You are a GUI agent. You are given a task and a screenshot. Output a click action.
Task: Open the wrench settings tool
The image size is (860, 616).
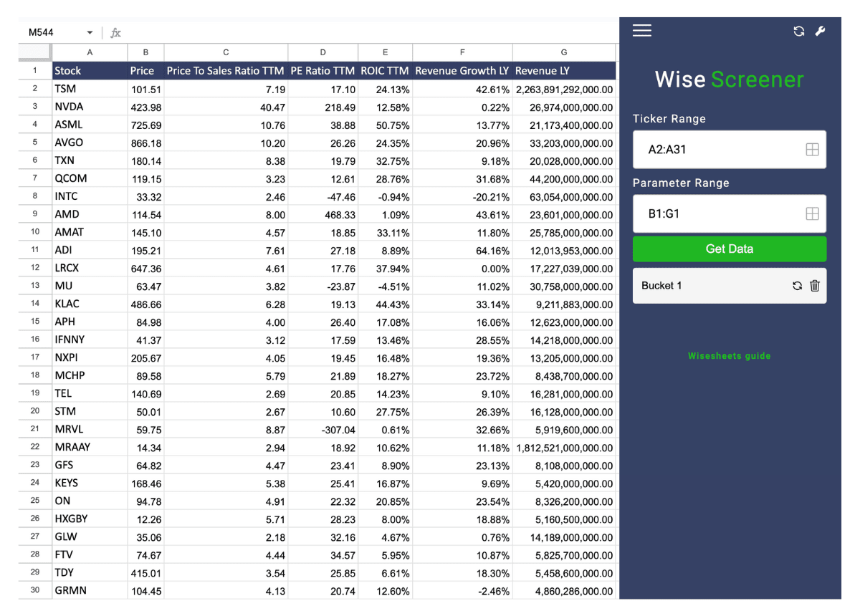pyautogui.click(x=820, y=30)
